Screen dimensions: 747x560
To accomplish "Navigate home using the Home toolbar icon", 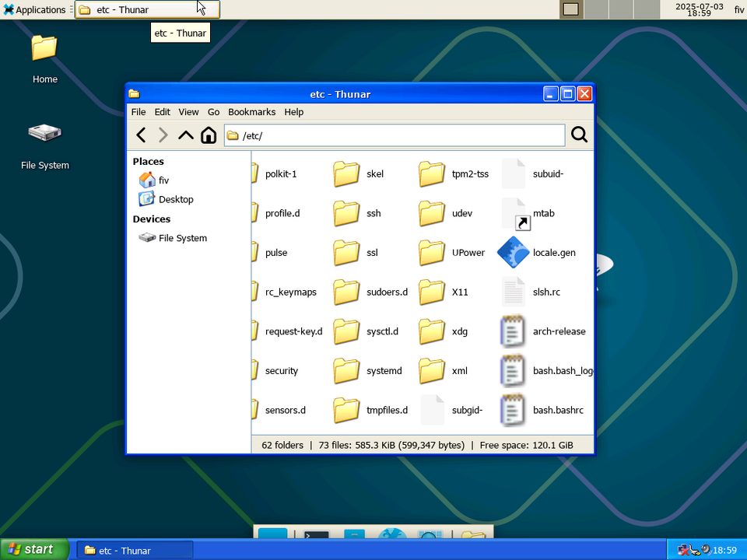I will [208, 135].
